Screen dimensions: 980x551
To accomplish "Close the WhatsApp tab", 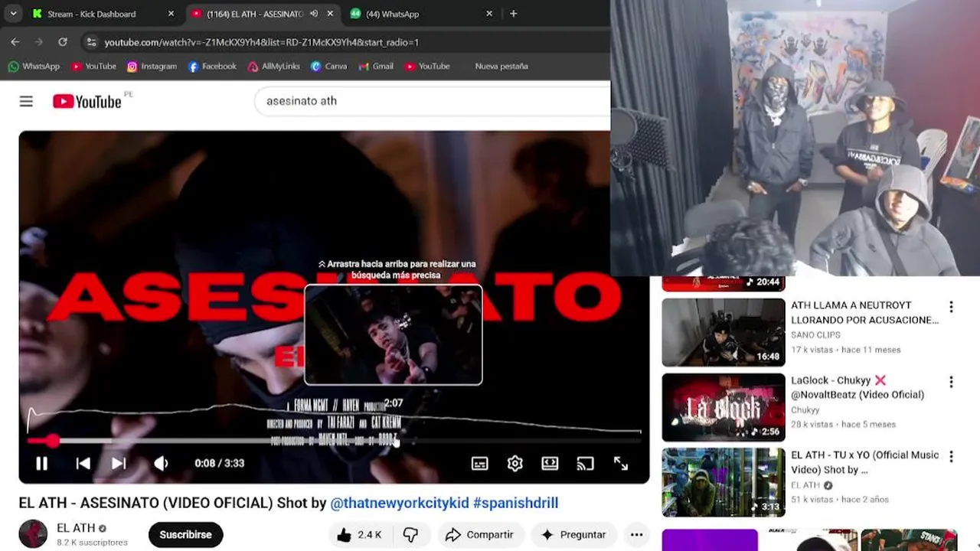I will point(489,14).
